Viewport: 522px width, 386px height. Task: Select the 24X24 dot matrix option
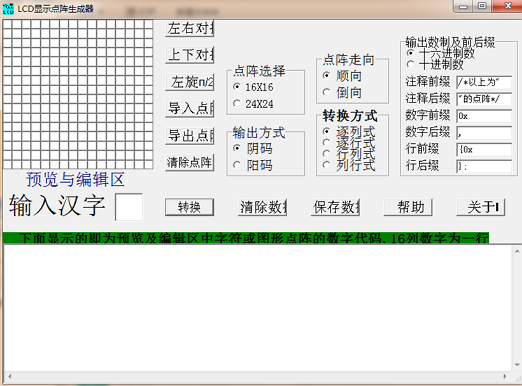[x=254, y=104]
